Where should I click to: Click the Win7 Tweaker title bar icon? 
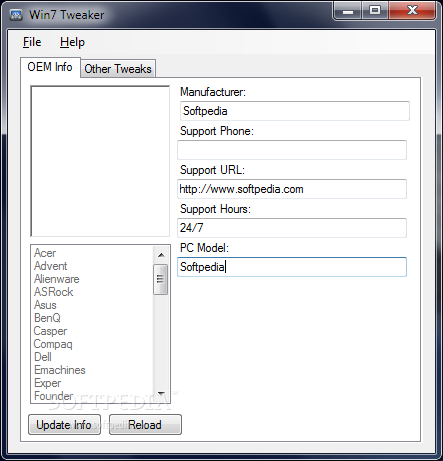(16, 15)
